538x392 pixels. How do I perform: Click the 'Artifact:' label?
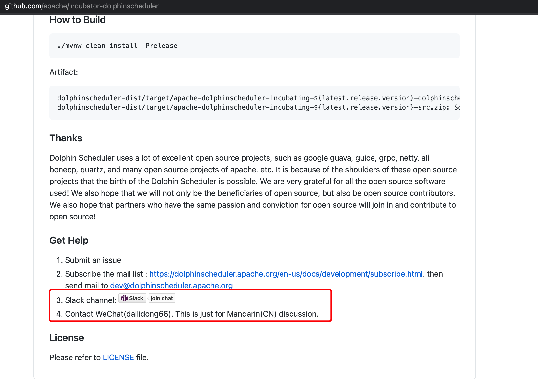(x=64, y=72)
